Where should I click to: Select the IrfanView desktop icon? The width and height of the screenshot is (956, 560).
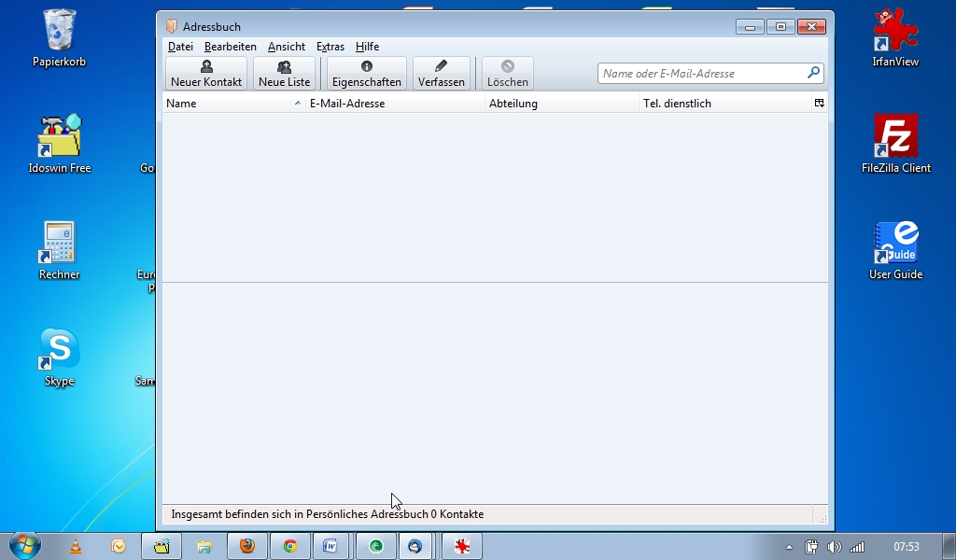[895, 37]
